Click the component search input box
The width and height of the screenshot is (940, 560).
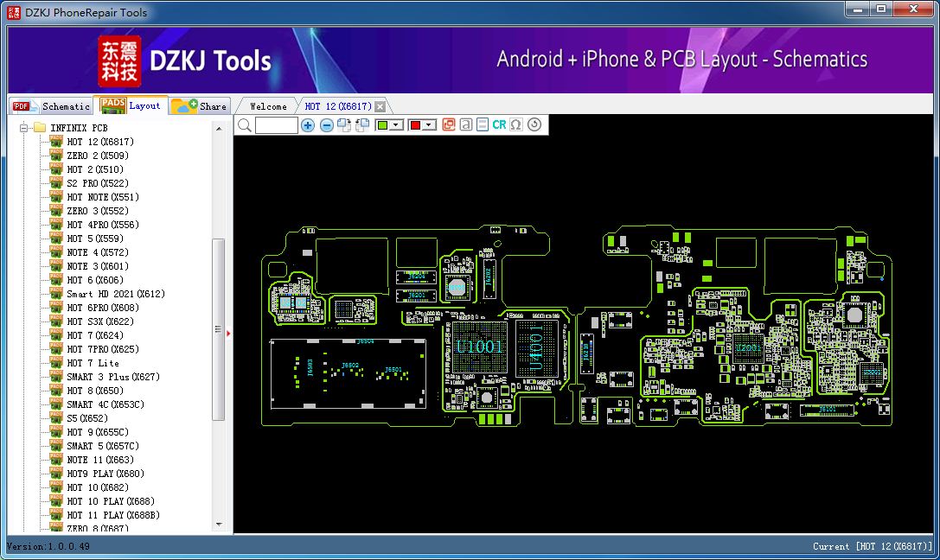click(276, 124)
